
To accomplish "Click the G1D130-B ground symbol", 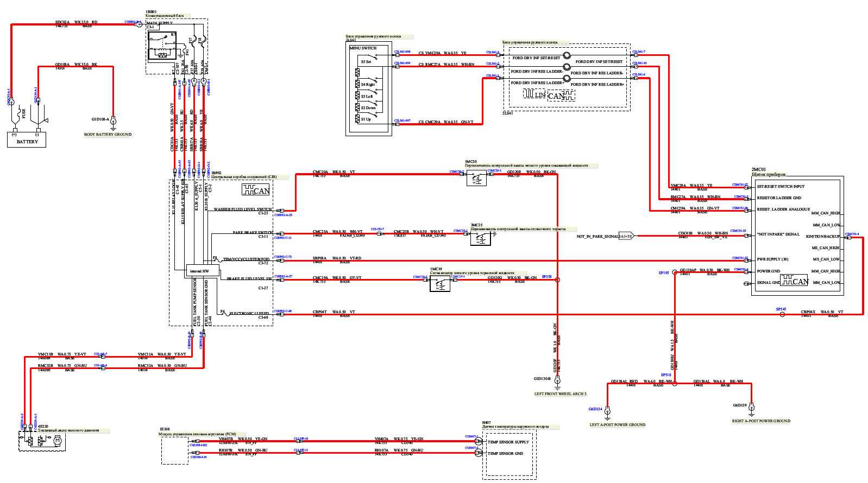I will 557,382.
